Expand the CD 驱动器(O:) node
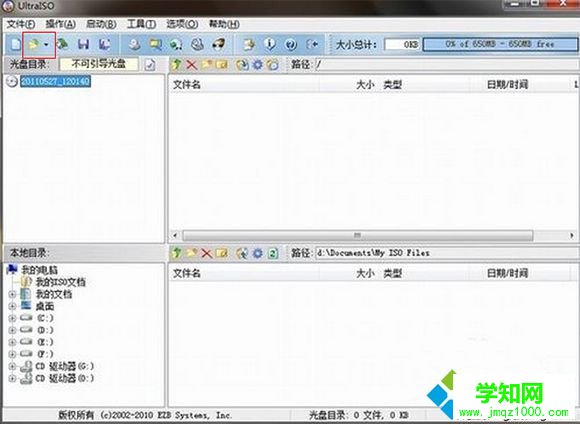The width and height of the screenshot is (580, 424). (12, 378)
